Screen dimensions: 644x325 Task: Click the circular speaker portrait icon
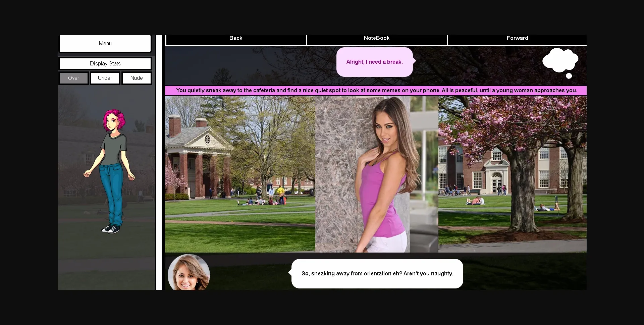tap(189, 272)
